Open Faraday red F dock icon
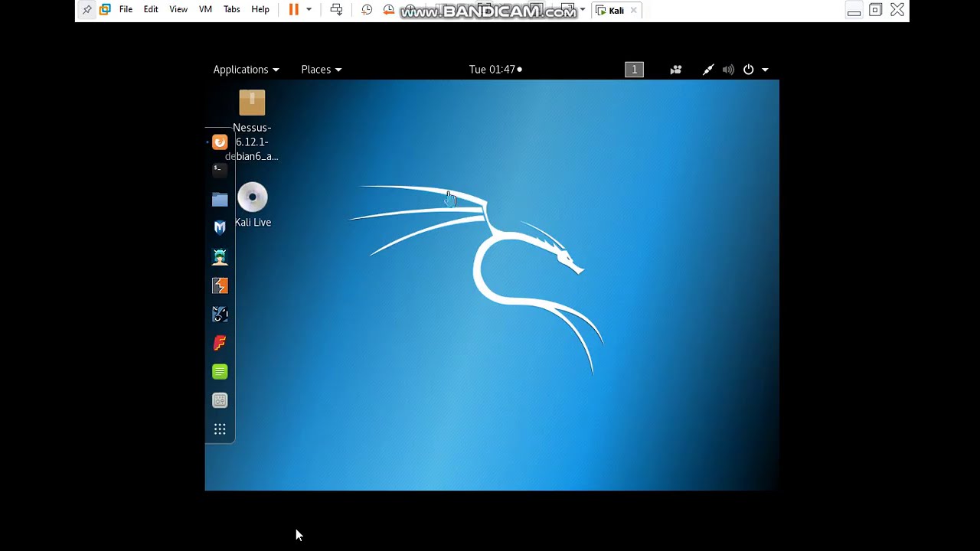Image resolution: width=980 pixels, height=551 pixels. coord(220,343)
